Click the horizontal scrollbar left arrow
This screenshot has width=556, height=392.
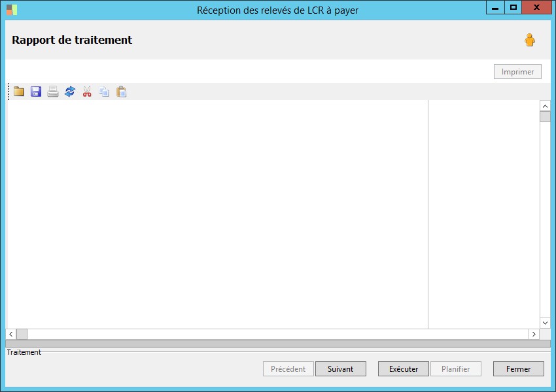pos(11,334)
